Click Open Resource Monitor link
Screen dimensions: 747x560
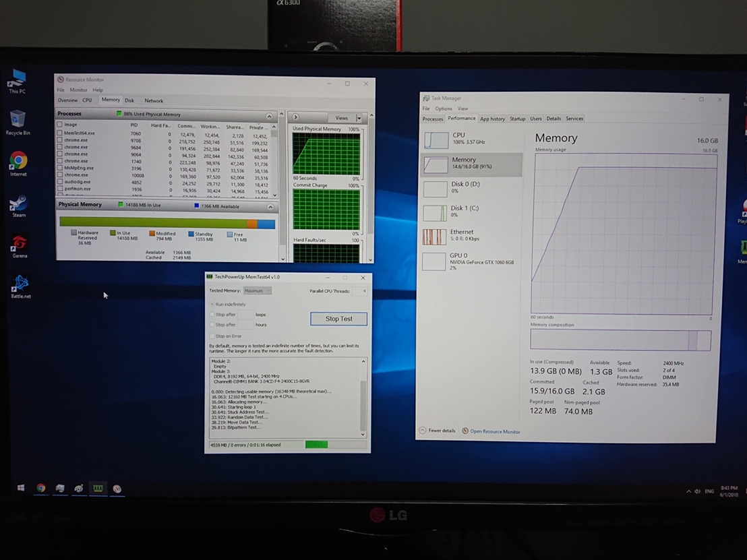495,431
